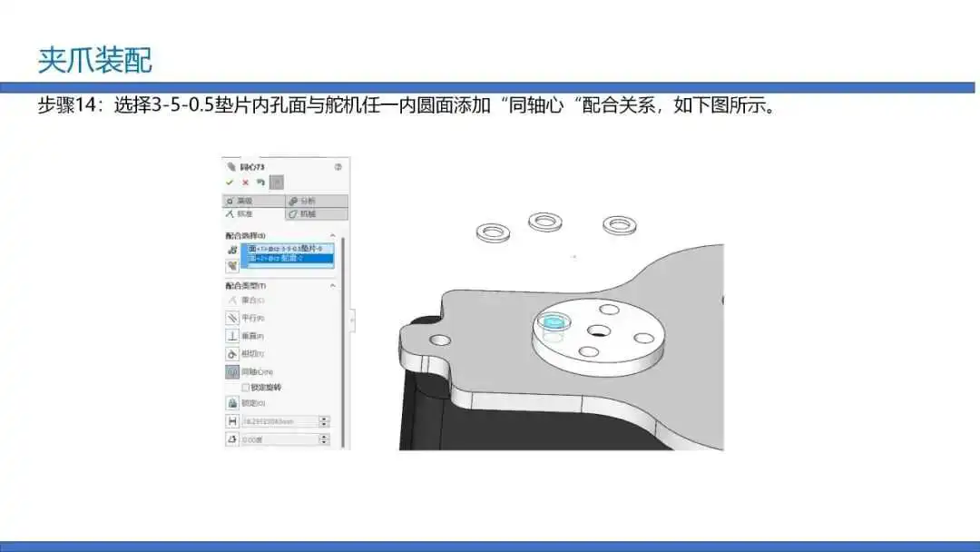Click the panel collapse handle on right edge
Screen dimensions: 980x552
click(x=352, y=320)
